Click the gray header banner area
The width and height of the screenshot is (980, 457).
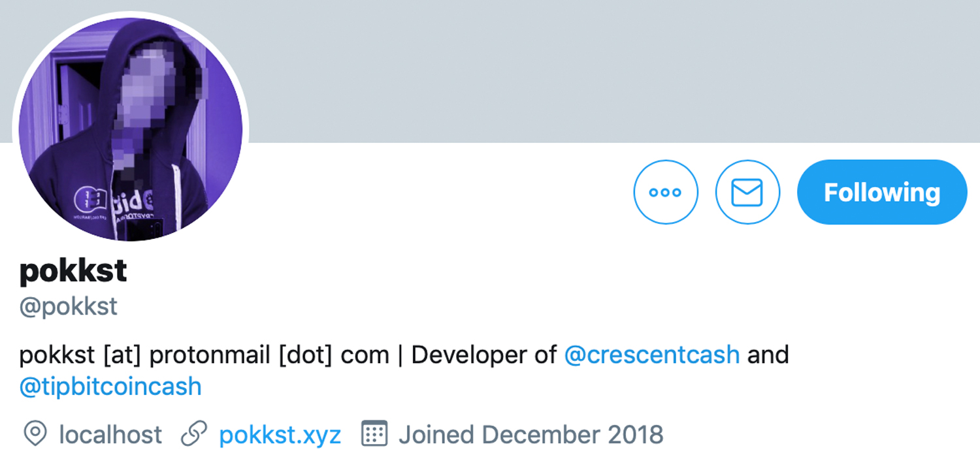coord(588,65)
